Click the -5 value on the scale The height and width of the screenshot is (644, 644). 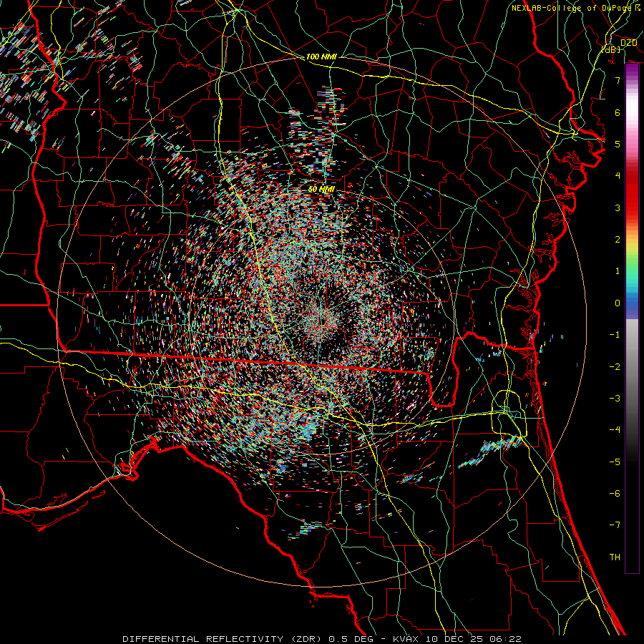click(x=615, y=462)
